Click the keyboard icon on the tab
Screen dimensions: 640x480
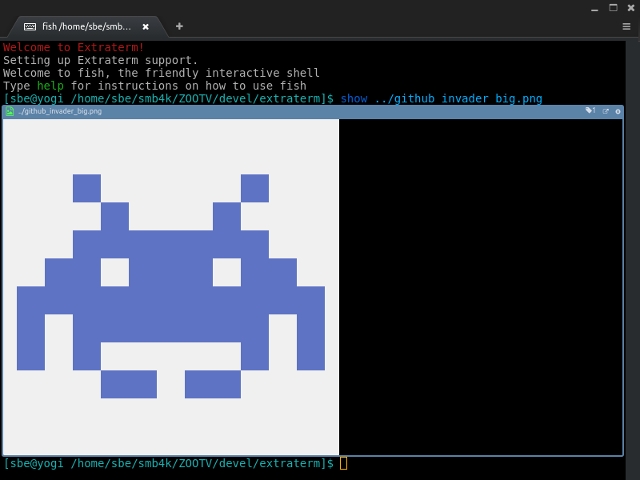[30, 27]
